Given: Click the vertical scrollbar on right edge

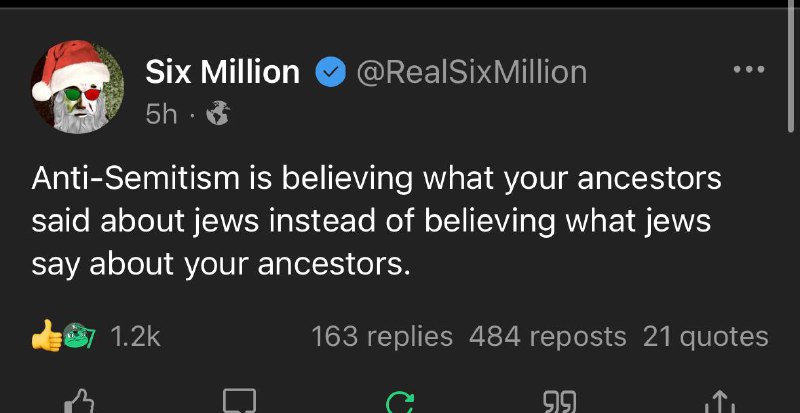Looking at the screenshot, I should tap(791, 66).
